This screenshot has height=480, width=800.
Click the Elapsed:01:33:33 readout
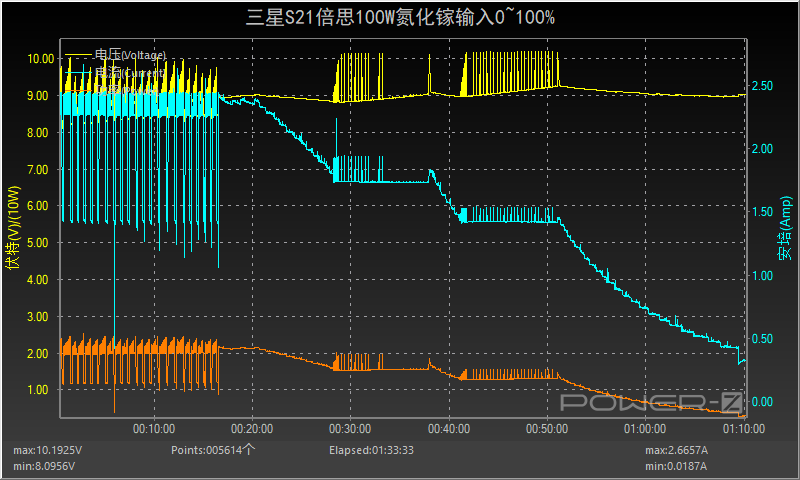[371, 450]
